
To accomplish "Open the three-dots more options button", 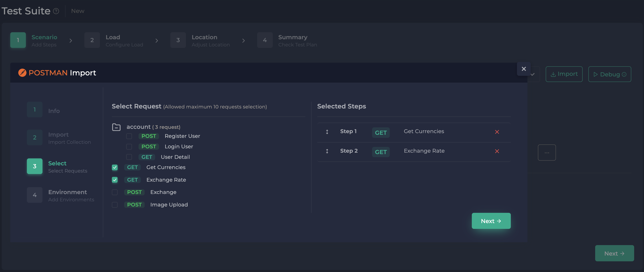I will coord(547,152).
